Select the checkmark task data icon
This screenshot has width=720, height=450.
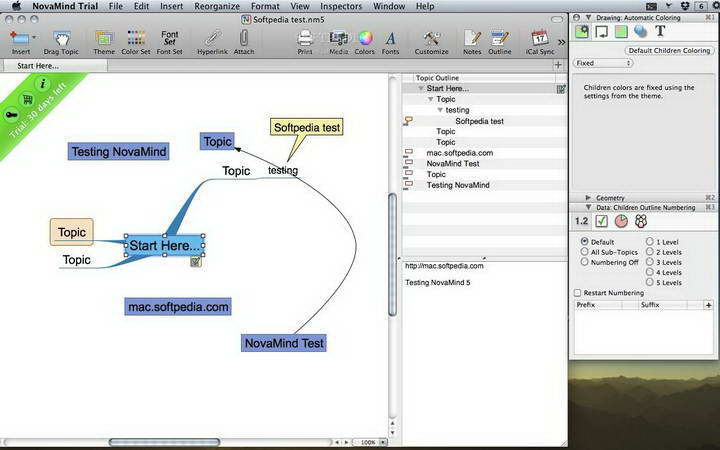601,221
